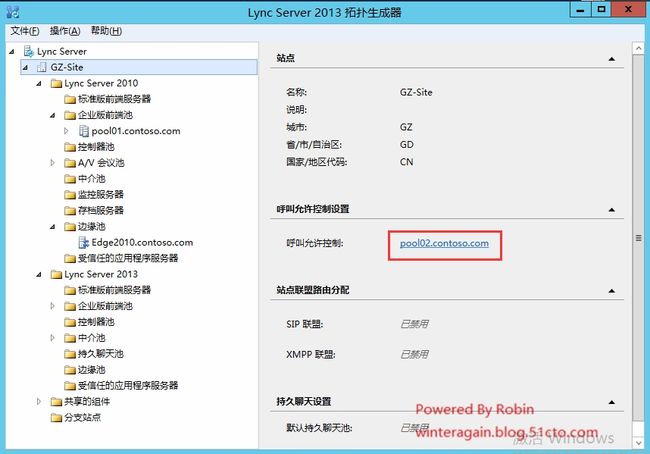Click the GZ-Site building icon
Screen dimensions: 650x454
(42, 67)
